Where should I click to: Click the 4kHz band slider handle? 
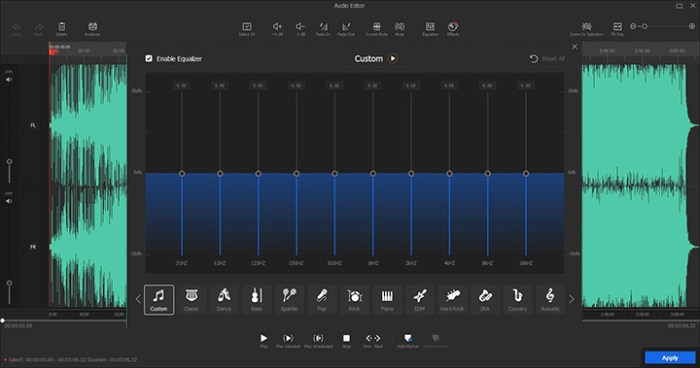[x=450, y=173]
